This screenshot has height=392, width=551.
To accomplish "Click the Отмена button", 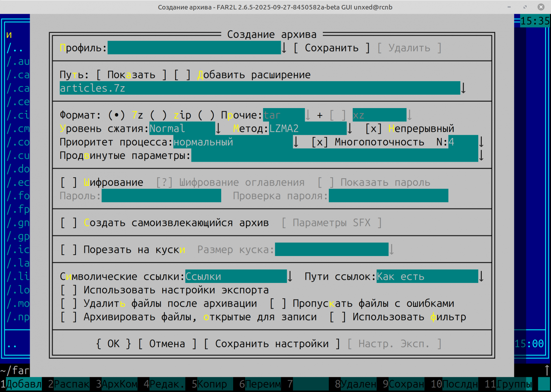I will 167,344.
